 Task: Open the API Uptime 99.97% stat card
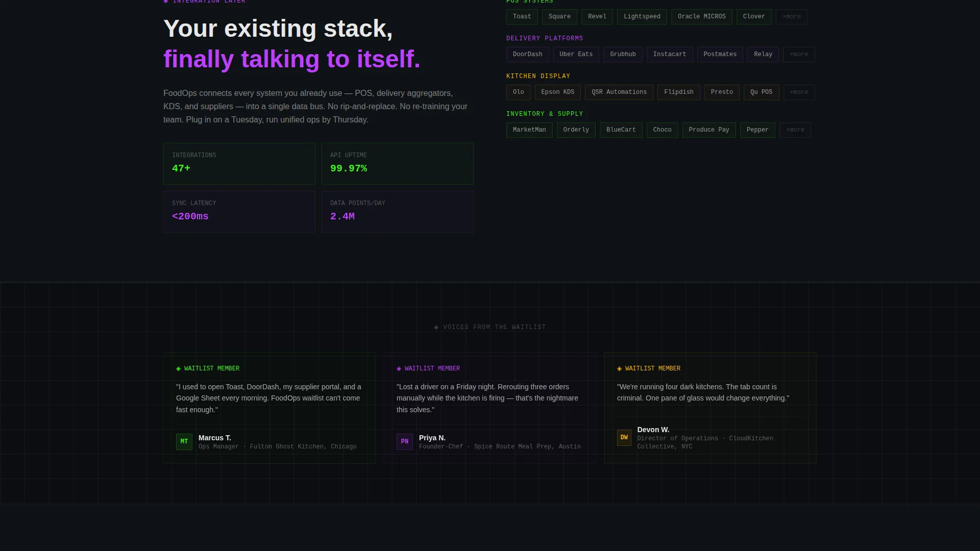(398, 164)
